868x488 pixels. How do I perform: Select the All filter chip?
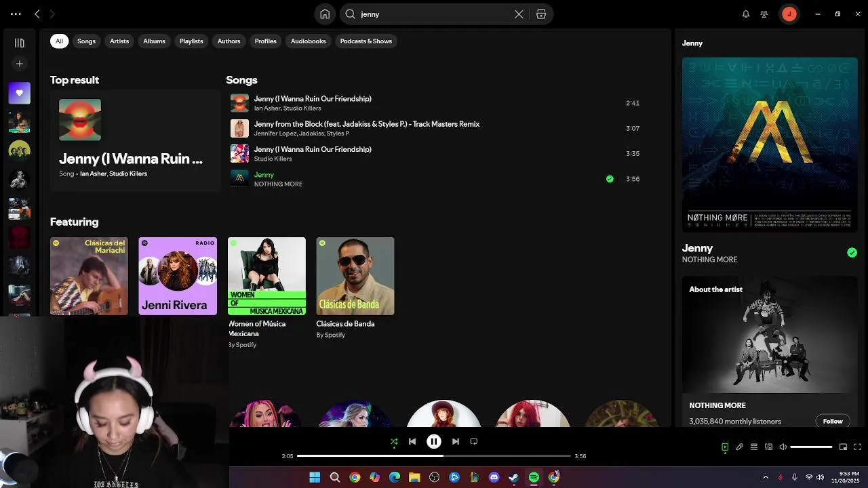tap(59, 41)
